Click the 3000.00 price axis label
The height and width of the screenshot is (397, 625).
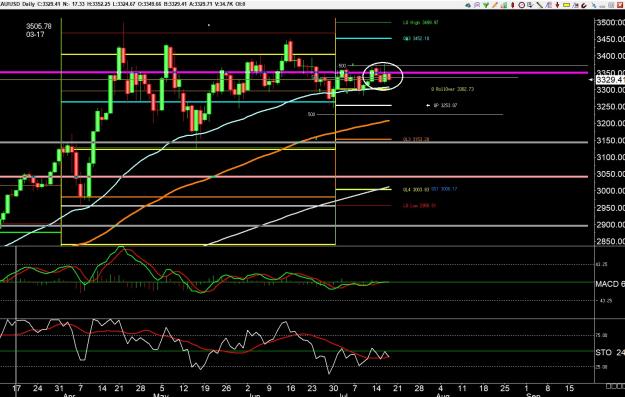[611, 191]
